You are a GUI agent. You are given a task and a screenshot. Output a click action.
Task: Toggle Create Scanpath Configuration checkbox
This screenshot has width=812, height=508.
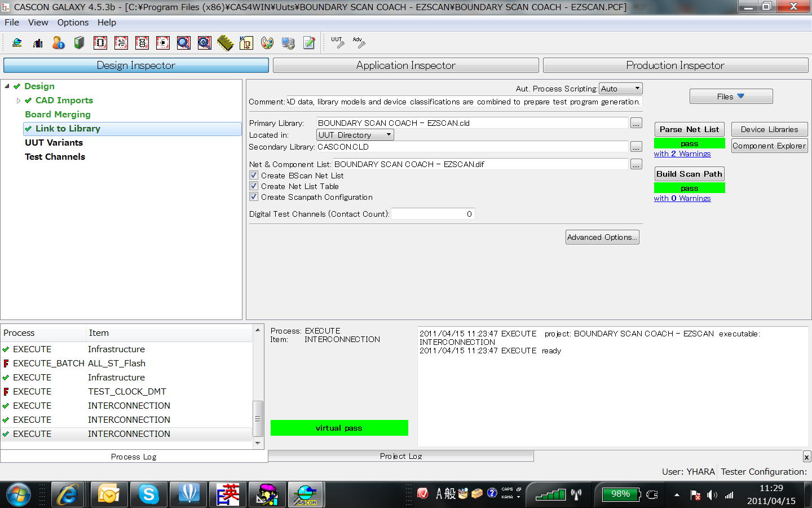[254, 197]
